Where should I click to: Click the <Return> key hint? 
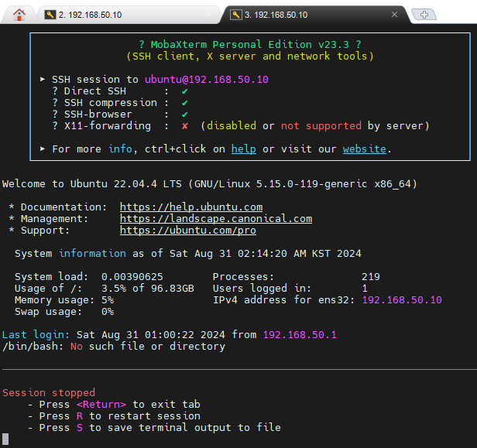[x=101, y=405]
